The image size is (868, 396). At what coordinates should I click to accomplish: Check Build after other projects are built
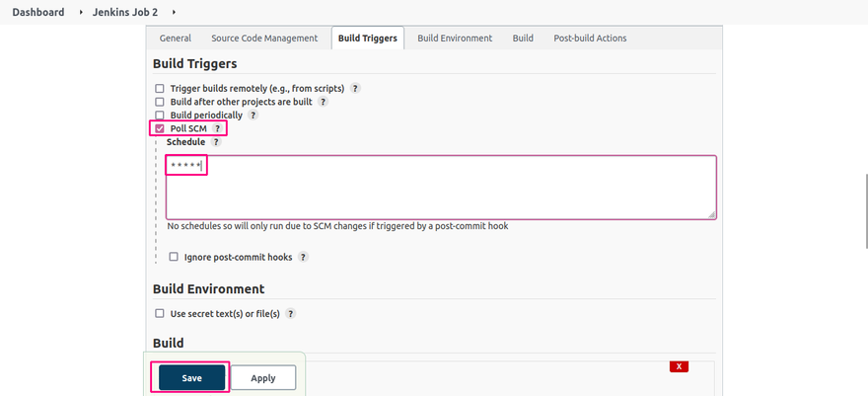click(160, 102)
